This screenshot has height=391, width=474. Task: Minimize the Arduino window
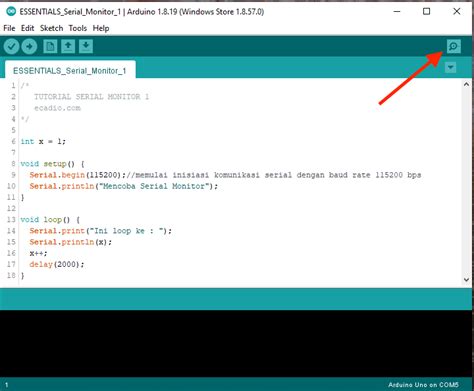click(397, 12)
